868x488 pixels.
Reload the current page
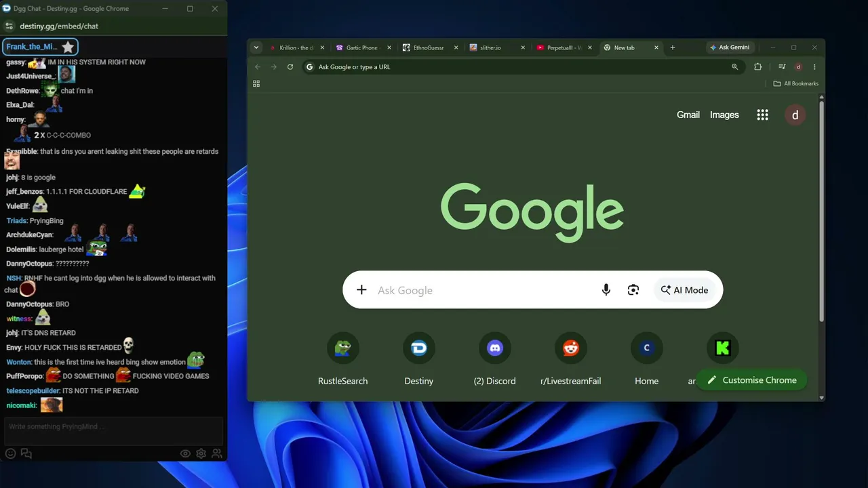[x=290, y=67]
